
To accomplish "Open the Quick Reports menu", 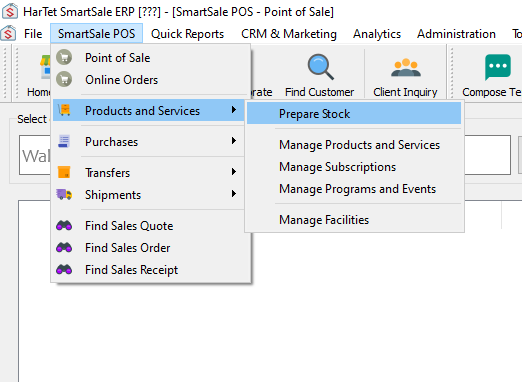I will [x=187, y=34].
